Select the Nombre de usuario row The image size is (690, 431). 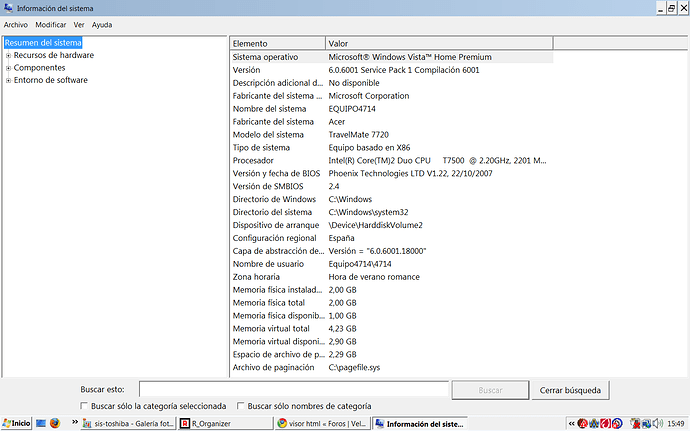(392, 264)
